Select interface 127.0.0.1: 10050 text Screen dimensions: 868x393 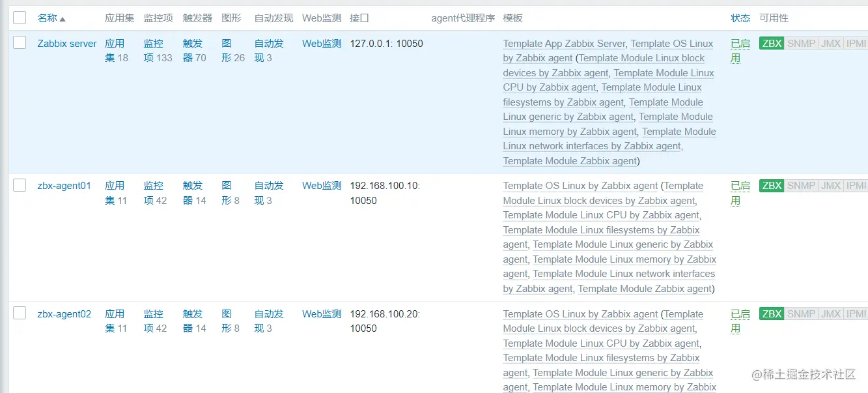386,44
